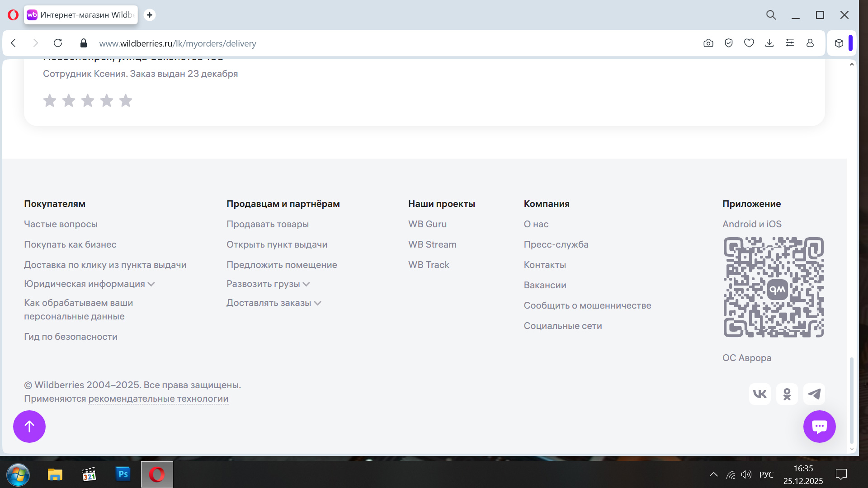
Task: Open Wildberries VK social page
Action: 760,394
